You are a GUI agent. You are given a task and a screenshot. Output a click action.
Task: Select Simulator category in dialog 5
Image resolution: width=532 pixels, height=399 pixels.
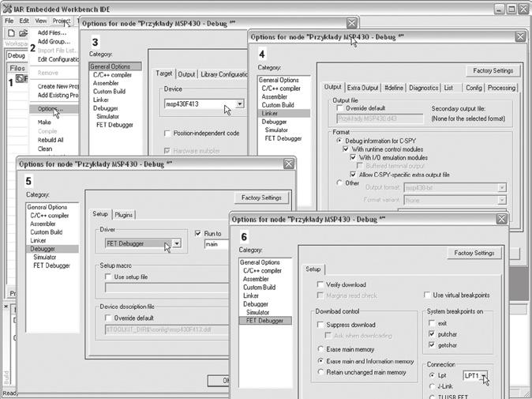point(44,258)
